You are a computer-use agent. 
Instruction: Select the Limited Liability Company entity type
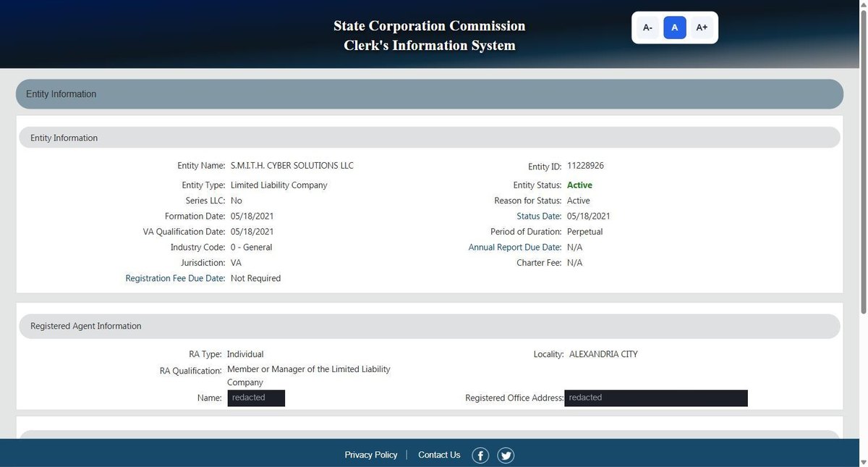279,185
